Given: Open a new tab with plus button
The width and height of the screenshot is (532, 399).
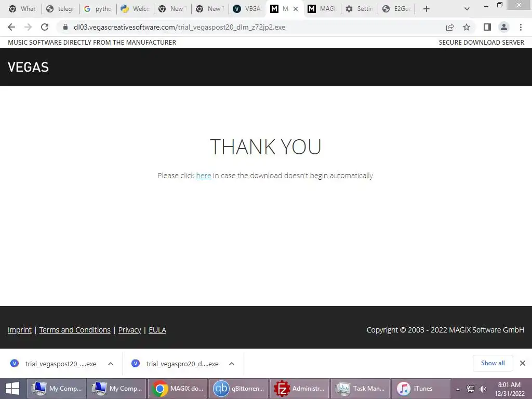Looking at the screenshot, I should [427, 9].
